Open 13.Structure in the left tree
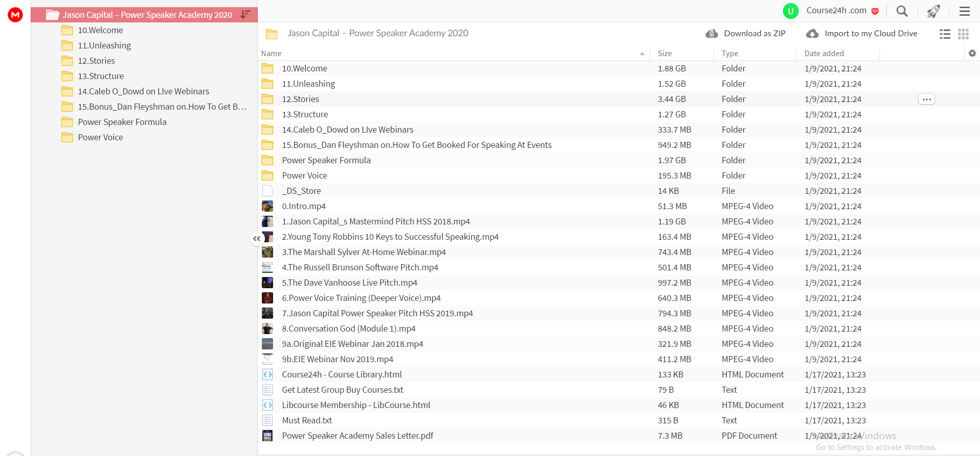 pos(101,76)
